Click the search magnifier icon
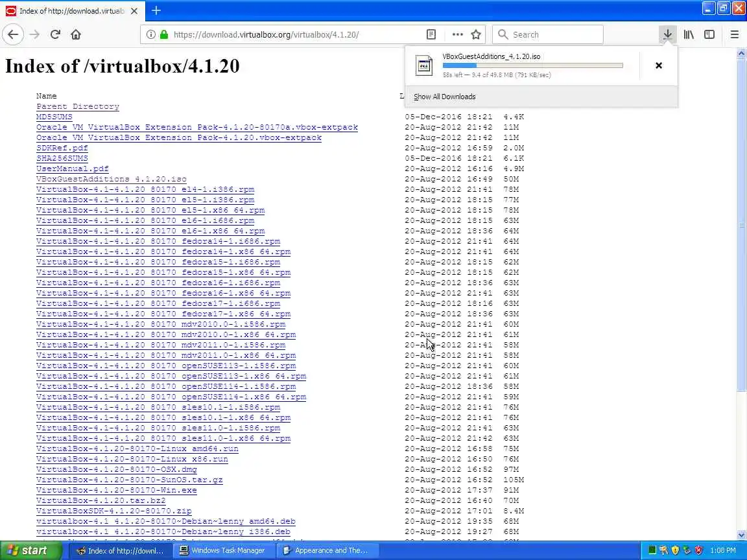 (x=503, y=34)
